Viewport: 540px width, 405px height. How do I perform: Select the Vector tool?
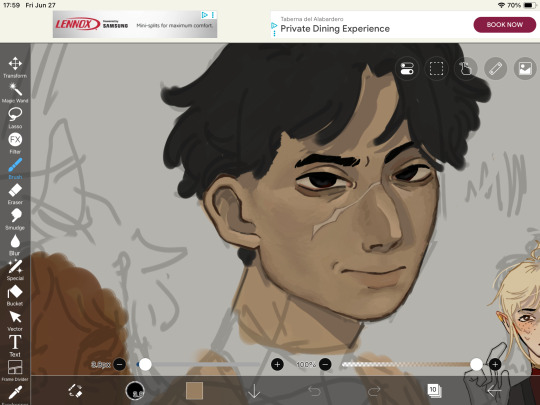15,321
